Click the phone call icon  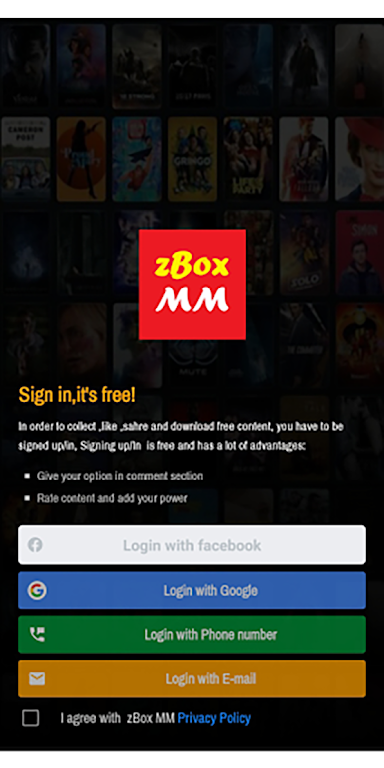(x=37, y=635)
